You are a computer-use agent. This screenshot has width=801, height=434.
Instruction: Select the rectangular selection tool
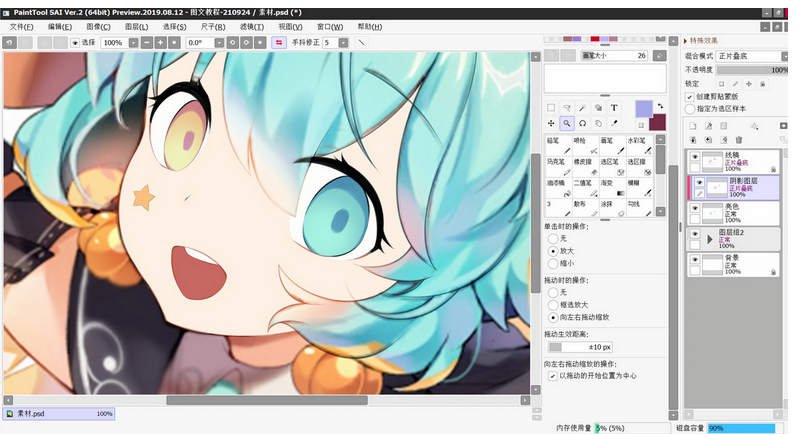point(551,108)
